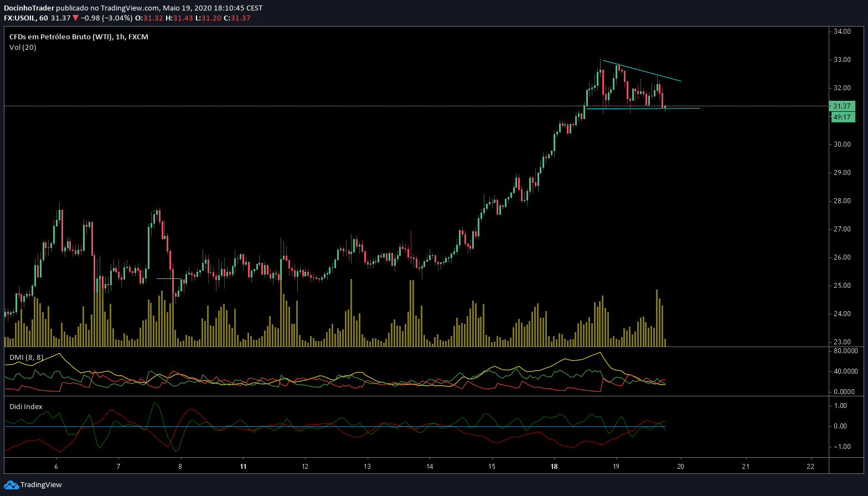Select the open value O:31.32
The image size is (868, 496).
[x=149, y=18]
